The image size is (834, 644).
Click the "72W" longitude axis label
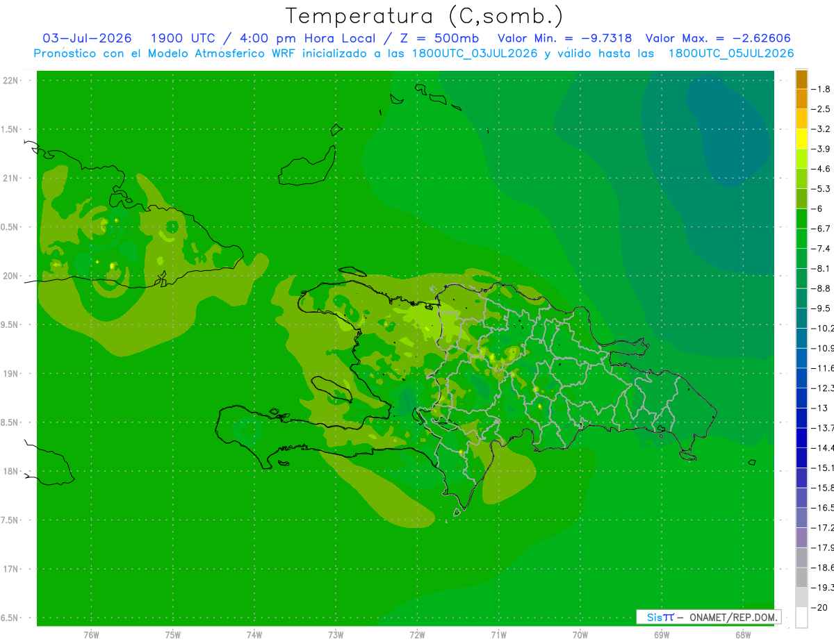417,634
